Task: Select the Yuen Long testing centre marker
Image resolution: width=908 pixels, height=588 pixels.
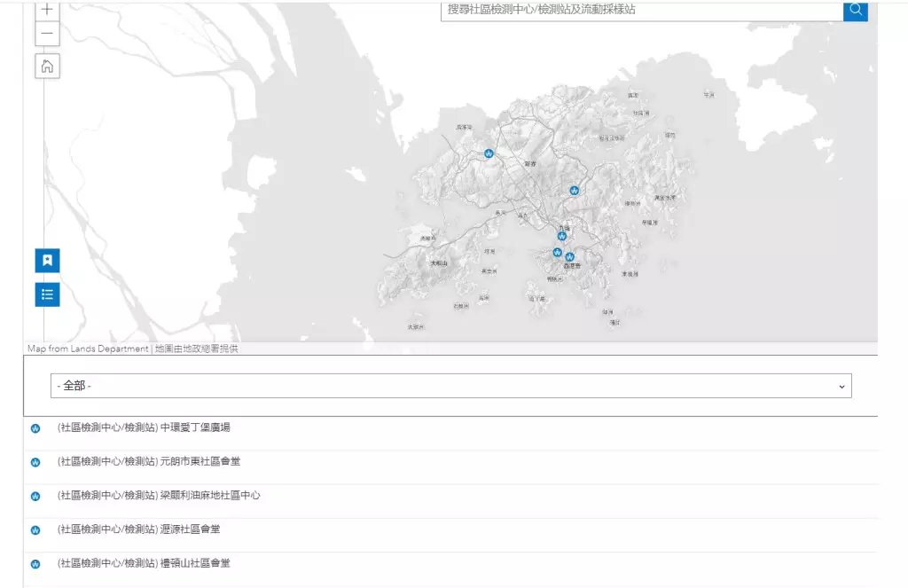Action: click(x=489, y=153)
